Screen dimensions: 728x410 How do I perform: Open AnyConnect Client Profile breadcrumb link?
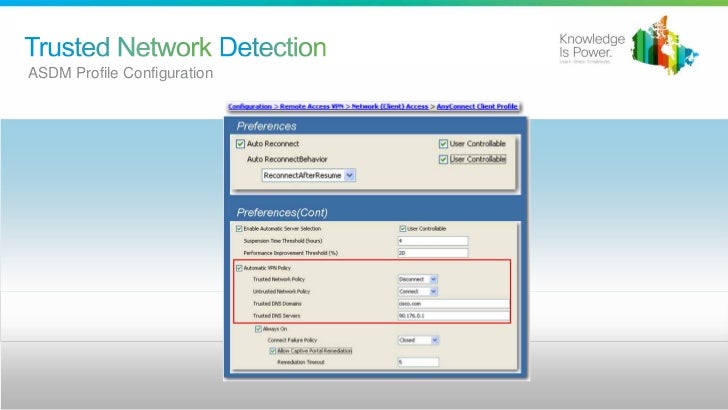point(477,106)
